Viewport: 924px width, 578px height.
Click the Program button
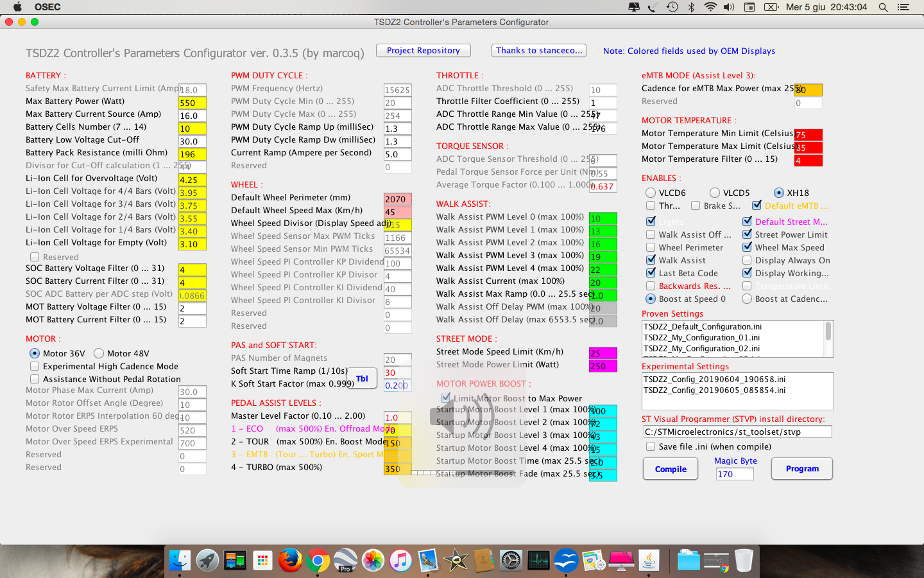coord(802,469)
